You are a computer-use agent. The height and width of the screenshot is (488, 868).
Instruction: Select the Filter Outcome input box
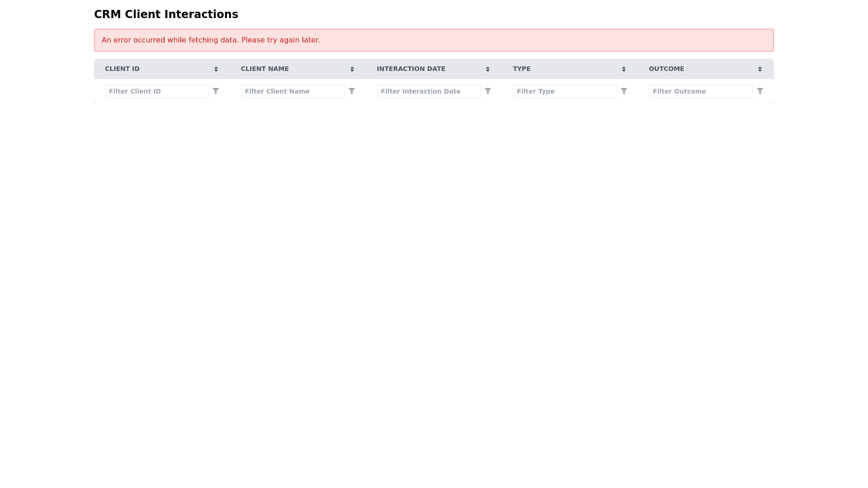[700, 91]
